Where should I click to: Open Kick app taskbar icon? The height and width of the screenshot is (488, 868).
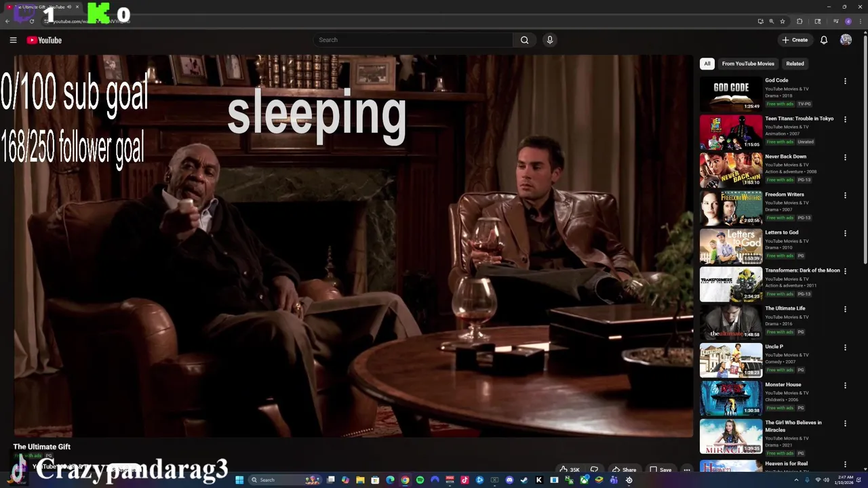pos(538,480)
